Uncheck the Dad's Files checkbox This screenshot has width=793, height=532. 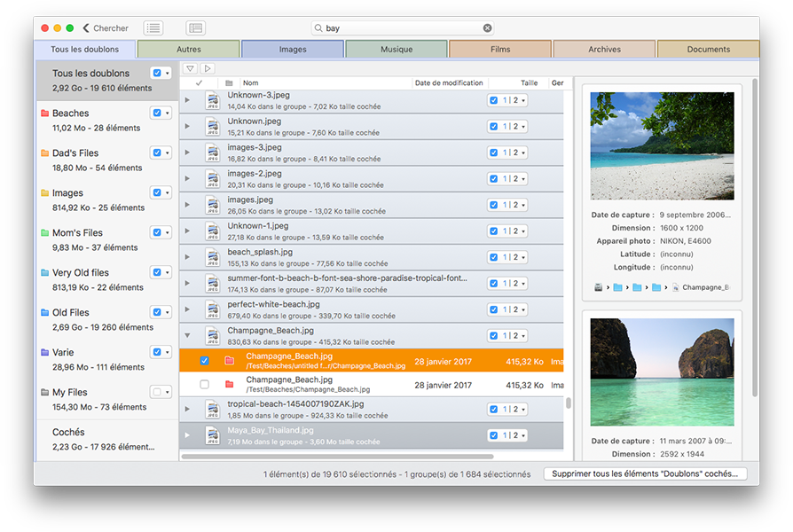(x=157, y=153)
